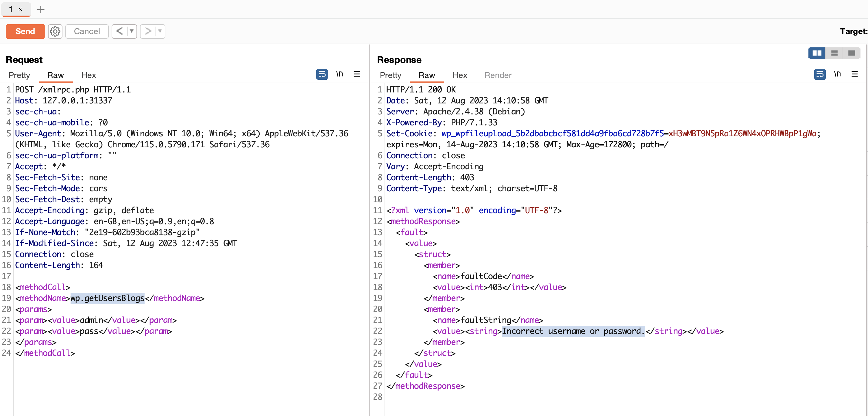
Task: Click the 403 int fault value
Action: click(495, 287)
